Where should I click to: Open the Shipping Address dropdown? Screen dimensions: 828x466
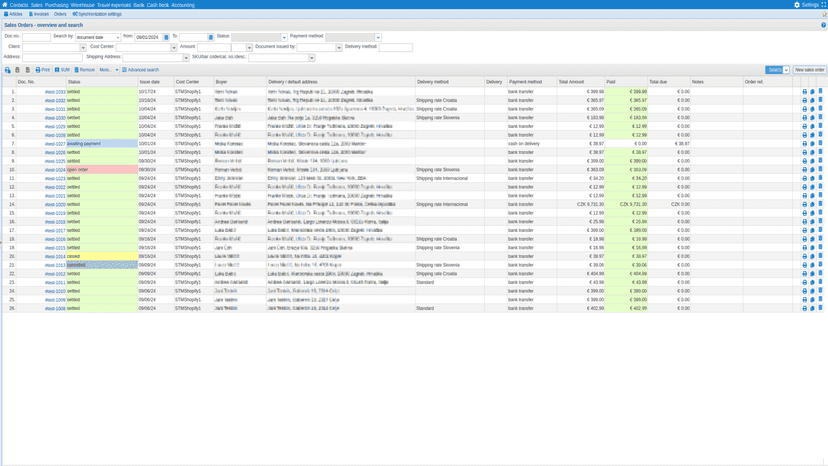tap(186, 58)
